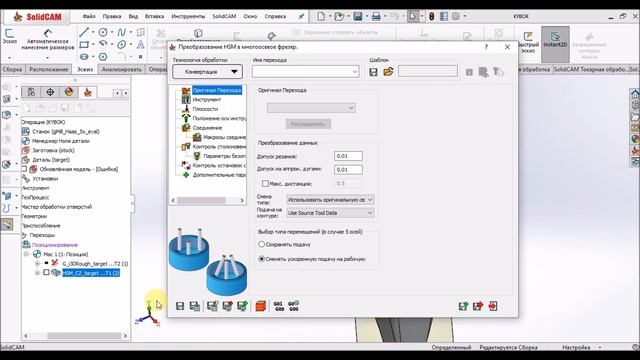Screen dimensions: 640x360
Task: Click the dialog tree horizontal scrollbar
Action: click(201, 200)
